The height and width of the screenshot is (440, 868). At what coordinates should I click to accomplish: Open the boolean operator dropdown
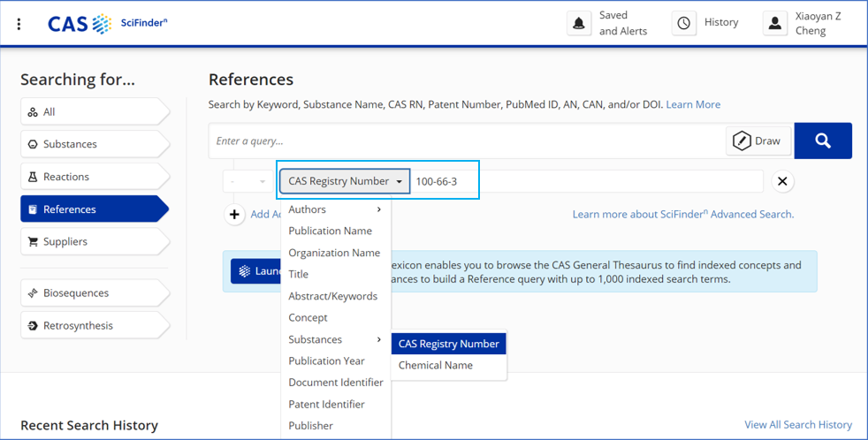248,181
